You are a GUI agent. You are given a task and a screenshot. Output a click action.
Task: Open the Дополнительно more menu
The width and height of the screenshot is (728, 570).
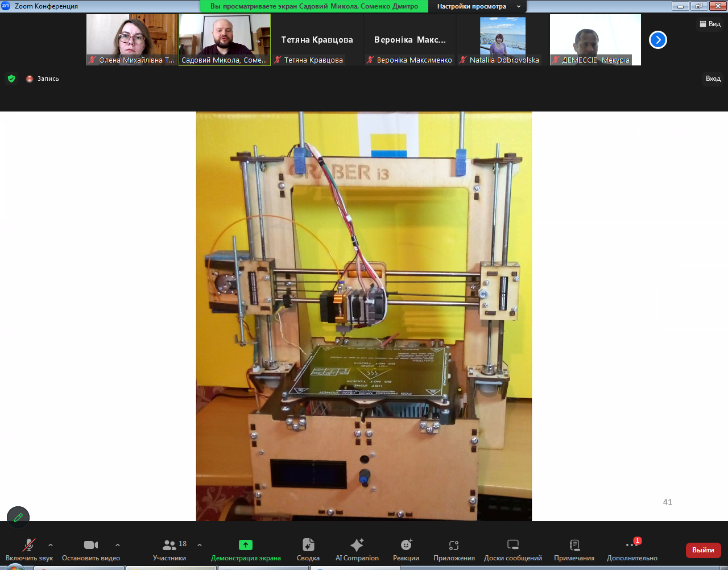click(632, 545)
